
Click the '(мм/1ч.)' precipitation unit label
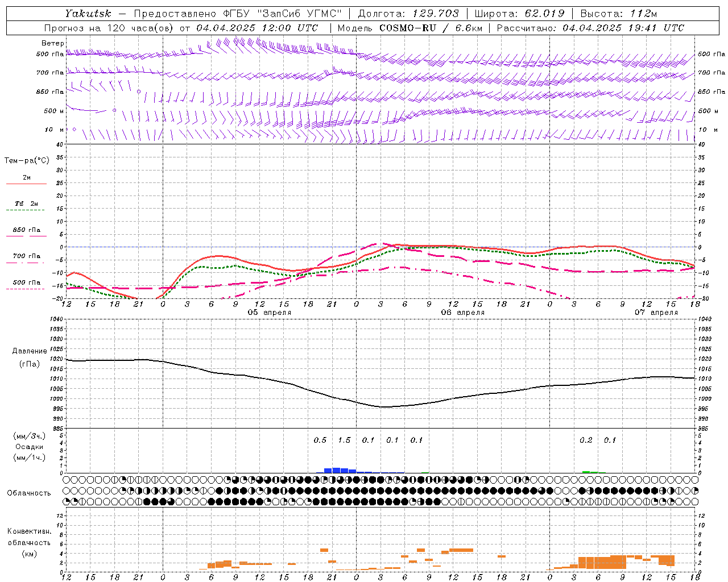30,458
